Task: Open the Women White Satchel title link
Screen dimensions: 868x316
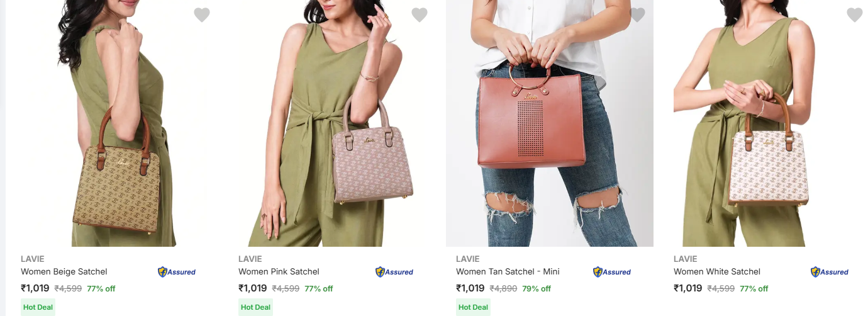Action: point(717,272)
